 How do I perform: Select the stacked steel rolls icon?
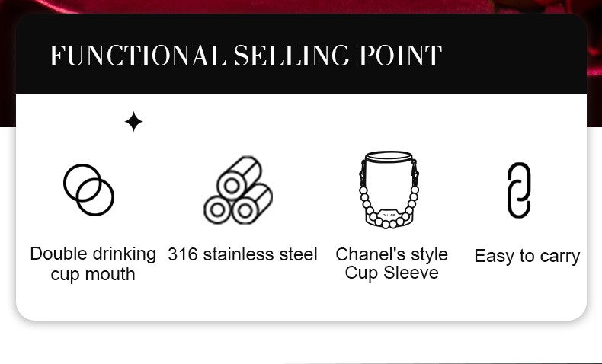238,190
